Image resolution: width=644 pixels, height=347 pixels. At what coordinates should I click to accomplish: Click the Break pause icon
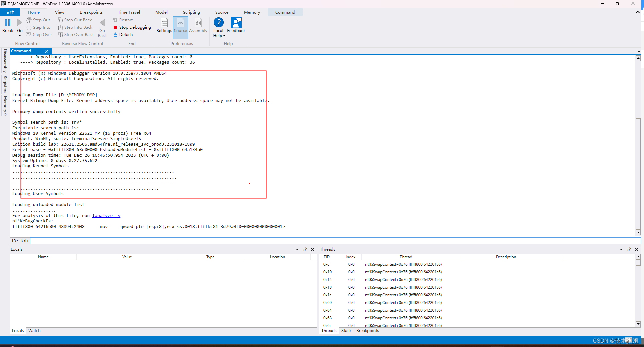click(8, 23)
